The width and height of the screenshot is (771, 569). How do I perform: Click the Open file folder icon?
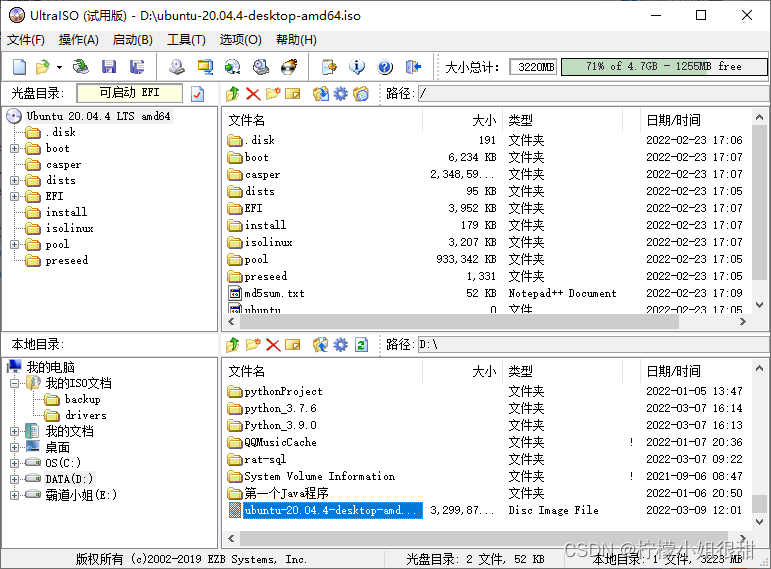pos(43,66)
